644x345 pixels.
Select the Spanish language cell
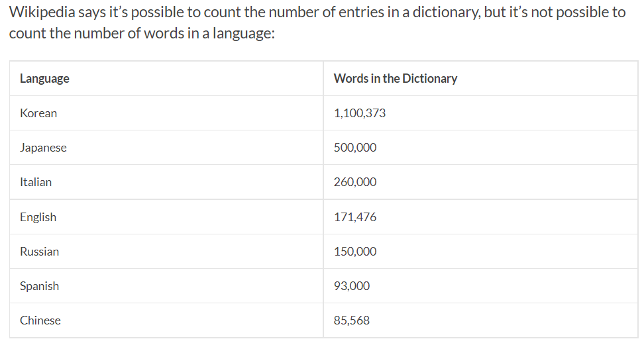pos(39,286)
